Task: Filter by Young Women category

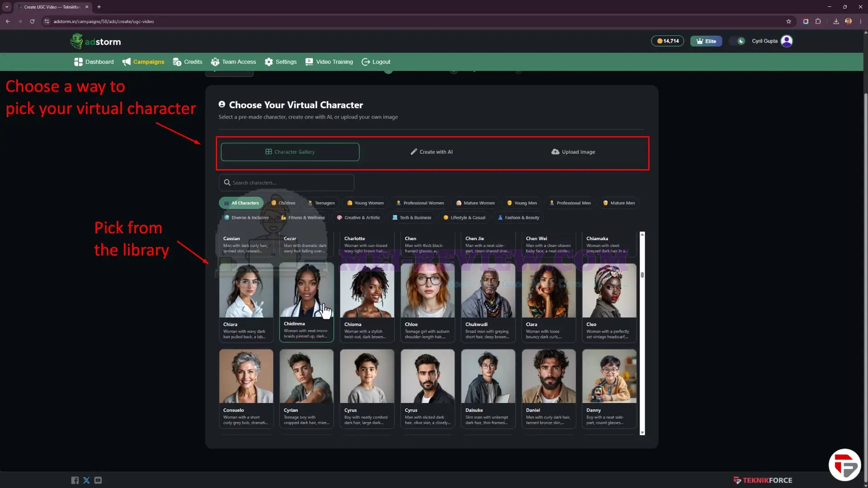Action: 365,203
